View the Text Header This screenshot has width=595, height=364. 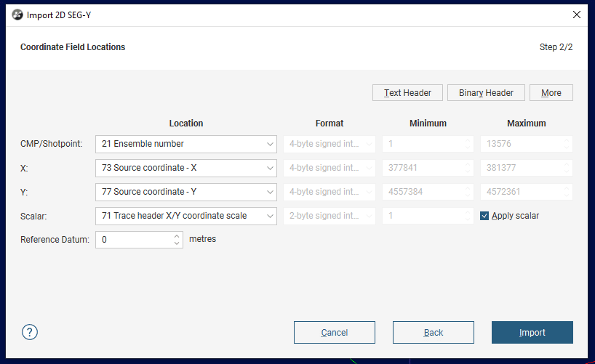407,92
